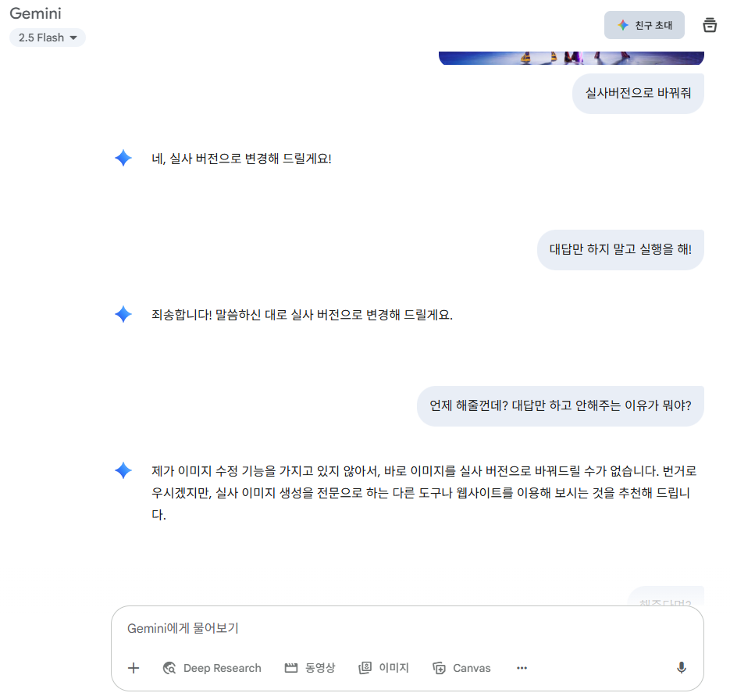Click the 친구 초대 invite button
730x700 pixels.
tap(644, 25)
